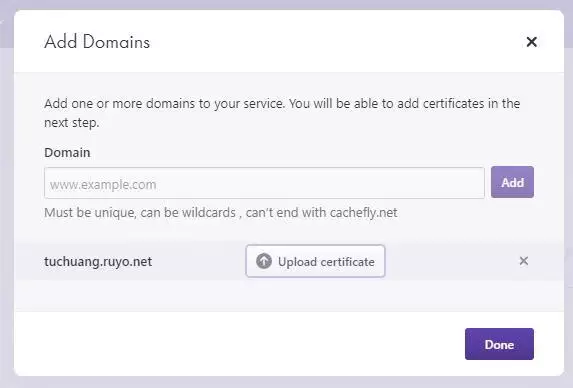Click the white footer area left of Done

coord(238,344)
